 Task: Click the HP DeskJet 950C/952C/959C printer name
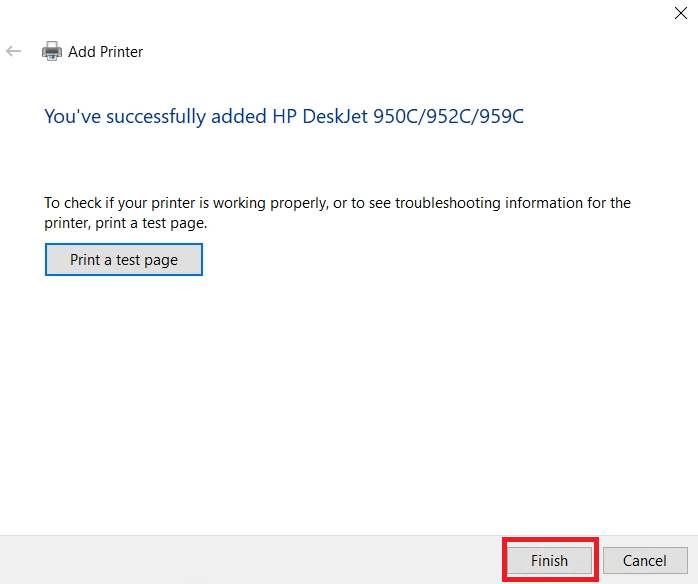tap(398, 117)
